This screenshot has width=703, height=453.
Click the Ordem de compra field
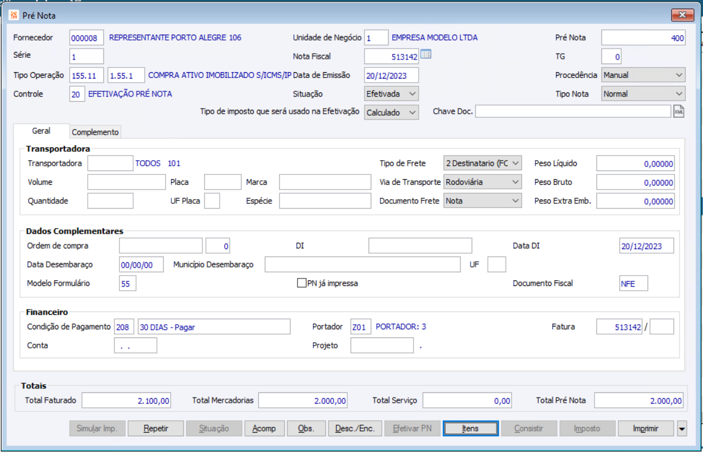click(161, 246)
